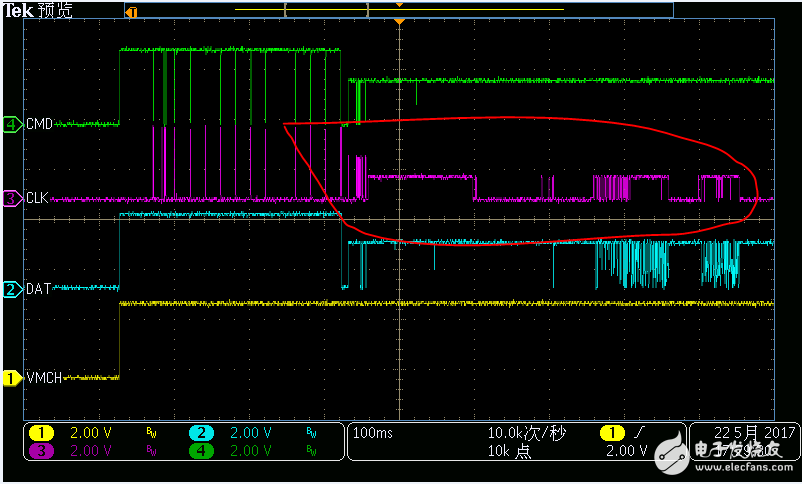802x484 pixels.
Task: Click the yellow channel 1 badge in readout
Action: point(42,433)
